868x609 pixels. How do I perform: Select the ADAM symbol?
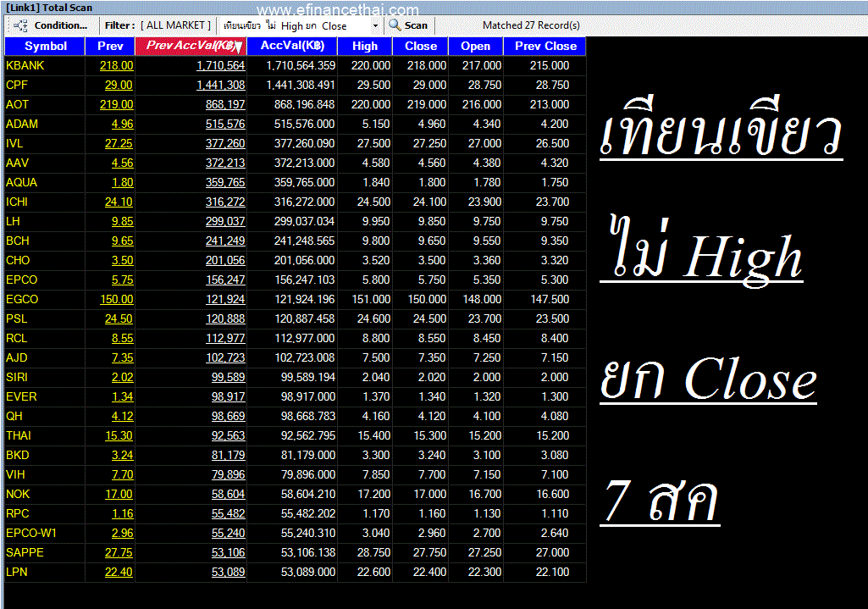pos(21,124)
